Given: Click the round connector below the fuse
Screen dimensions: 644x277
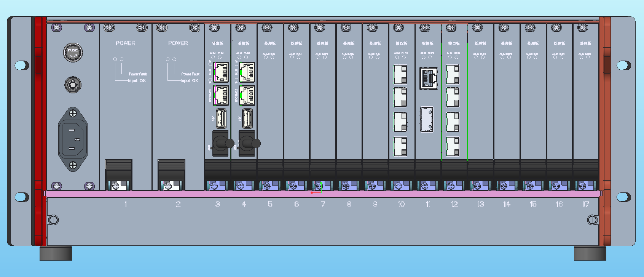Looking at the screenshot, I should click(73, 85).
